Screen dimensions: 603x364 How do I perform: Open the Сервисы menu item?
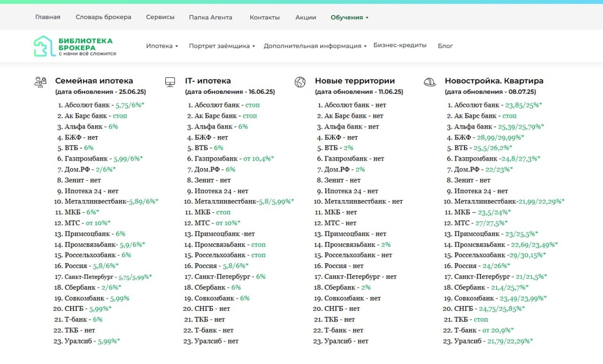pos(160,17)
